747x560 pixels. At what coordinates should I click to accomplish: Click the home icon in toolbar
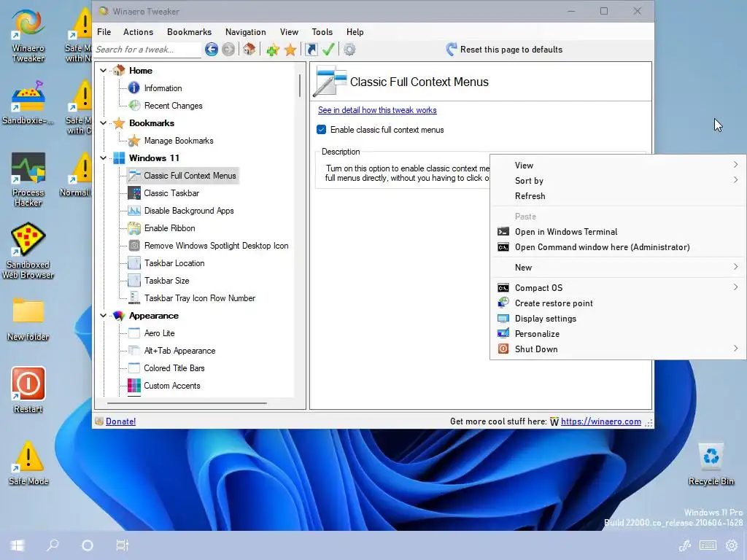click(249, 49)
